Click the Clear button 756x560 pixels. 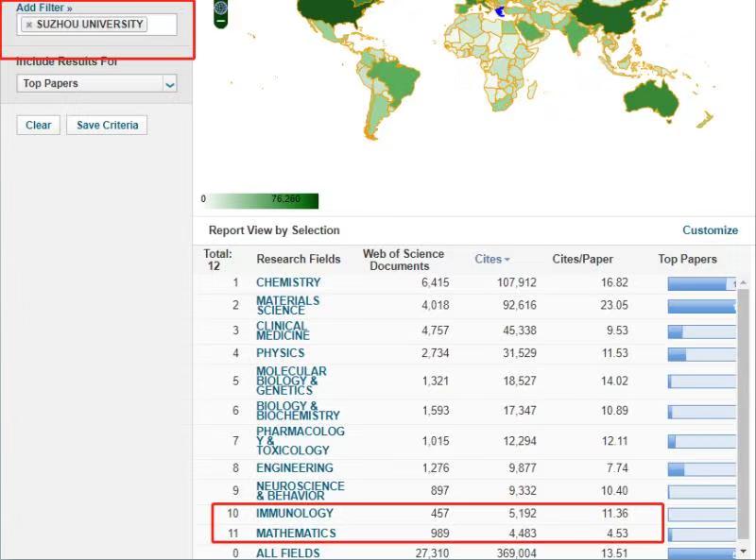[39, 125]
